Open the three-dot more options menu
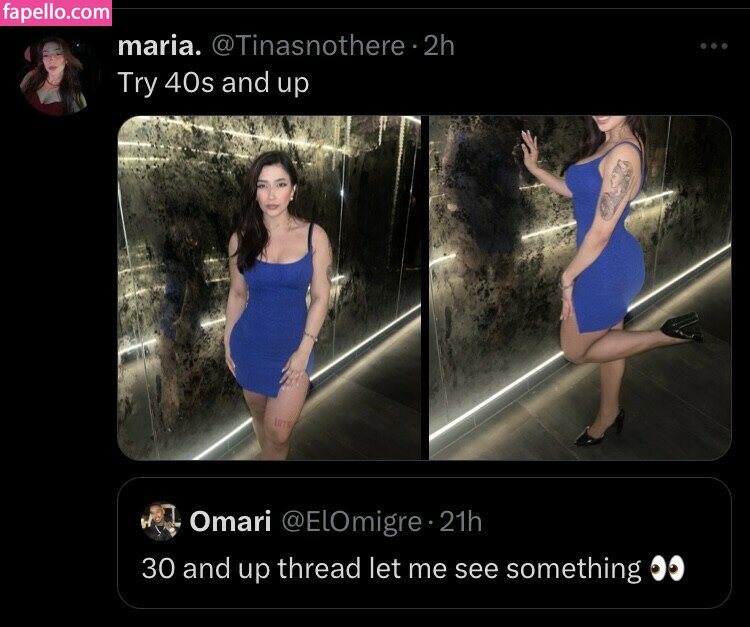 tap(714, 46)
